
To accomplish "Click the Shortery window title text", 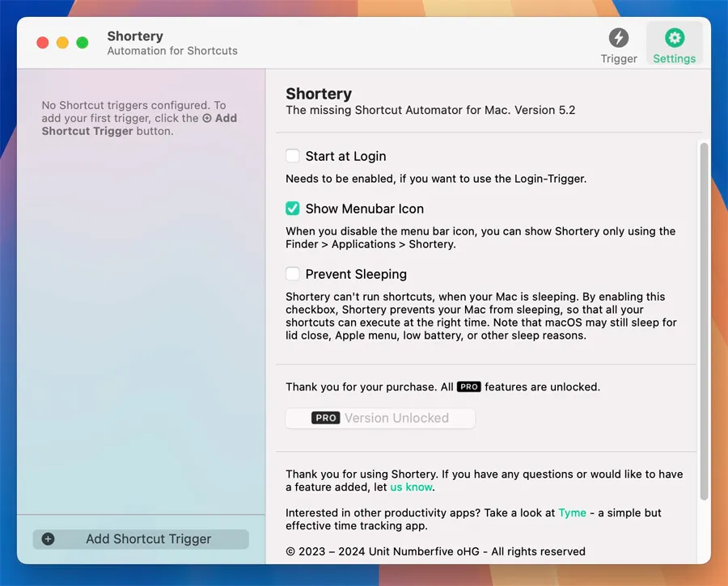I will coord(135,36).
